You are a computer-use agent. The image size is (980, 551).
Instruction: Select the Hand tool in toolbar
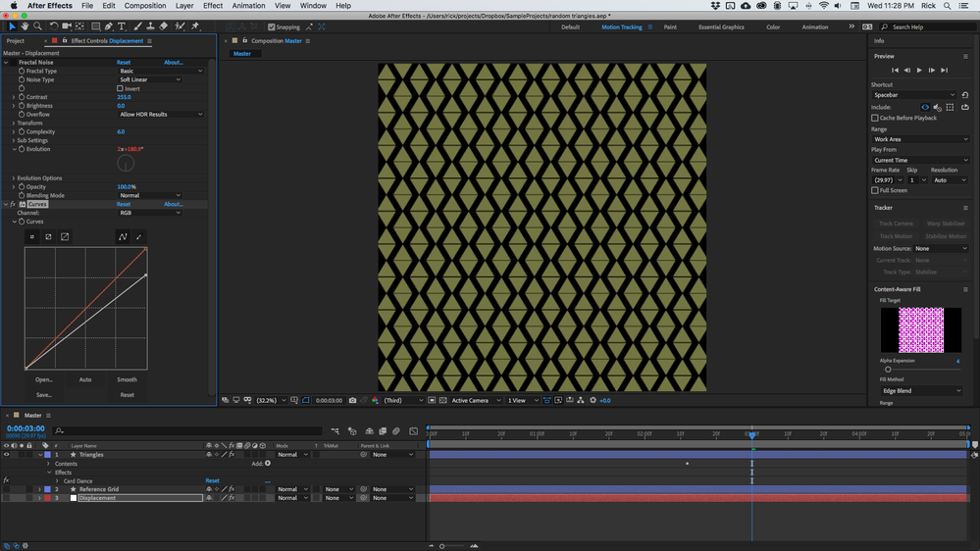click(25, 26)
